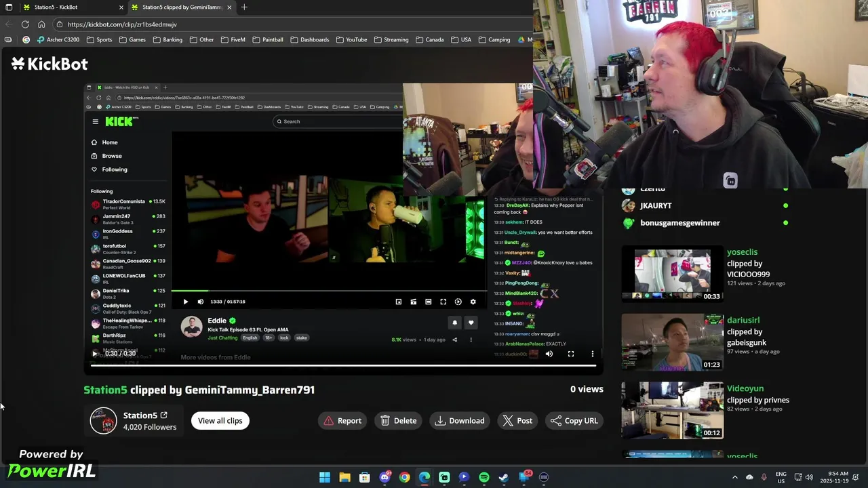868x488 pixels.
Task: Open Microsoft Store from the taskbar
Action: (365, 477)
